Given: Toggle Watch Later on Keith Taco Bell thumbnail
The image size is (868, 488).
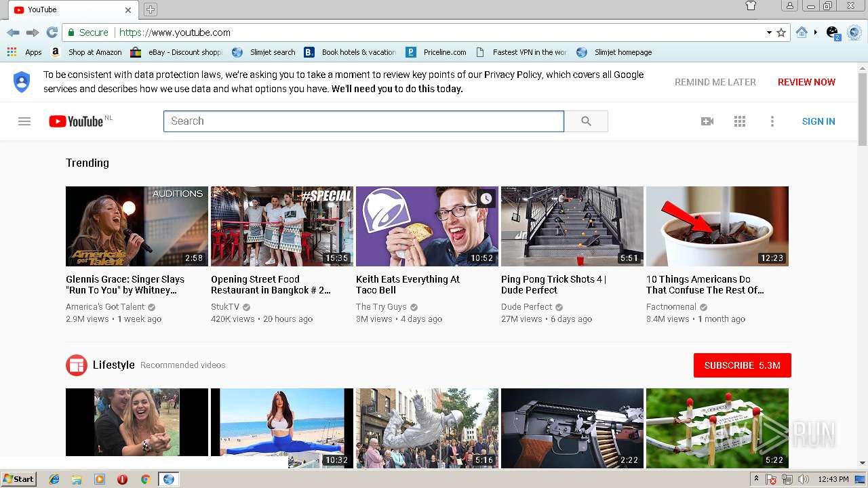Looking at the screenshot, I should 486,199.
